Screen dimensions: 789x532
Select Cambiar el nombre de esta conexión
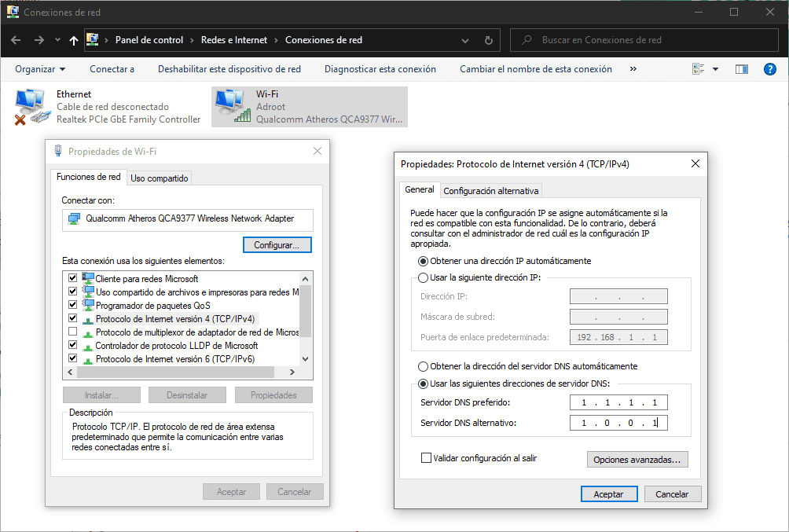coord(536,69)
